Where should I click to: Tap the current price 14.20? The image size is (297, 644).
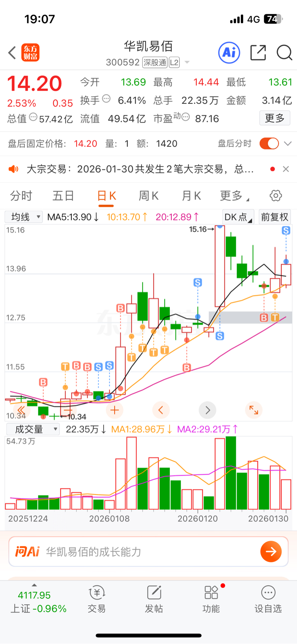point(35,84)
